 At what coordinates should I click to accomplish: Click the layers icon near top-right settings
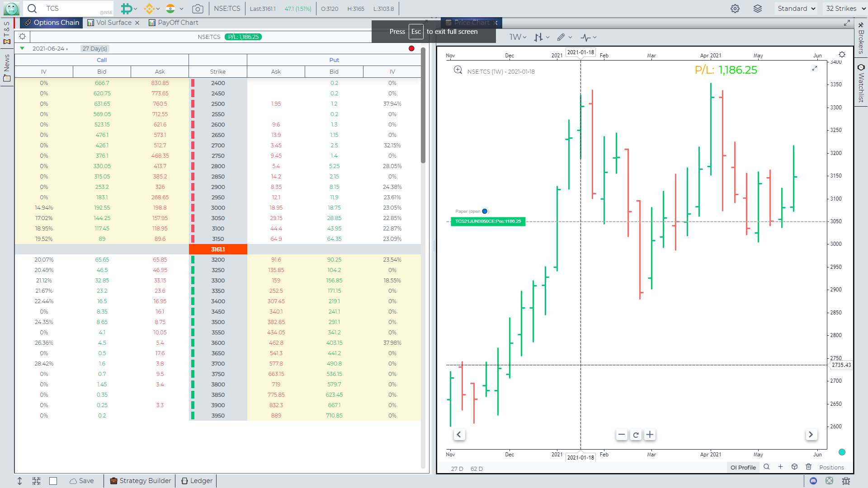pyautogui.click(x=758, y=8)
